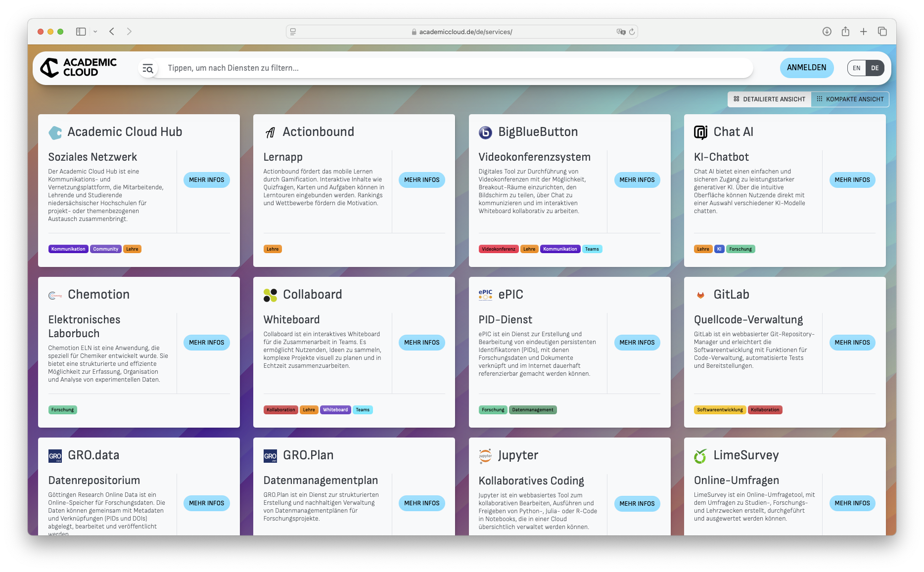
Task: Click the Anmelden button
Action: (806, 68)
